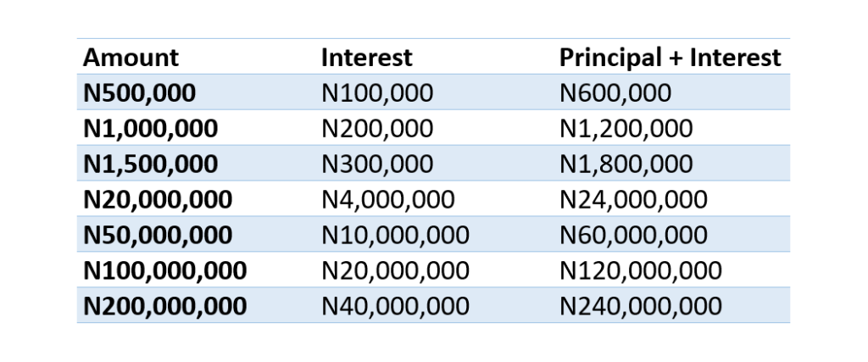The width and height of the screenshot is (868, 362).
Task: Select the N300,000 interest cell
Action: (377, 164)
